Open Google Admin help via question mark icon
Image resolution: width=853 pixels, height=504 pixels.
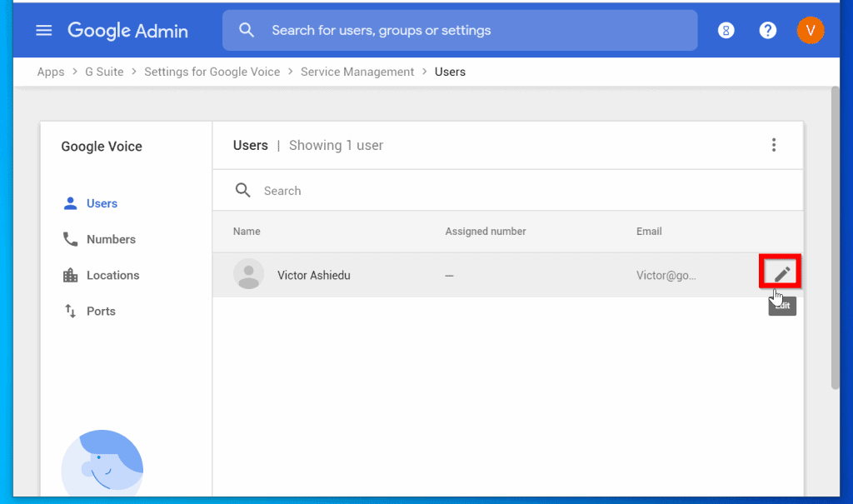(x=767, y=30)
